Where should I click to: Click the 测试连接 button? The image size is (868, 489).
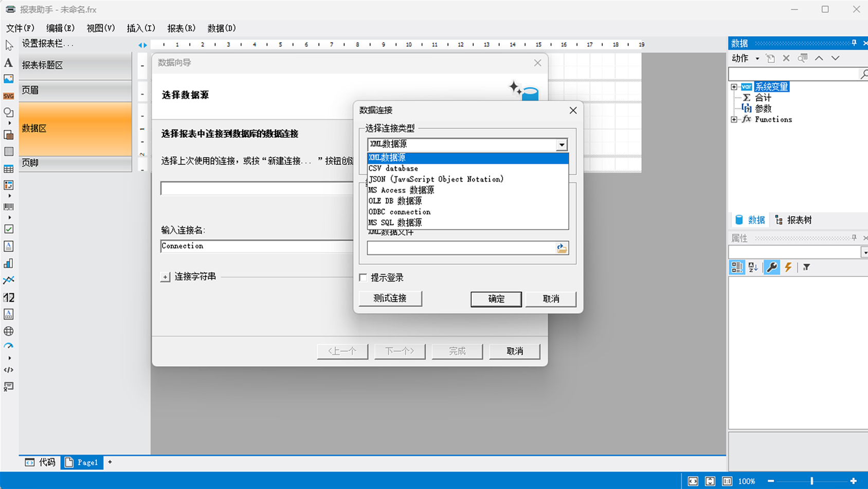(390, 299)
